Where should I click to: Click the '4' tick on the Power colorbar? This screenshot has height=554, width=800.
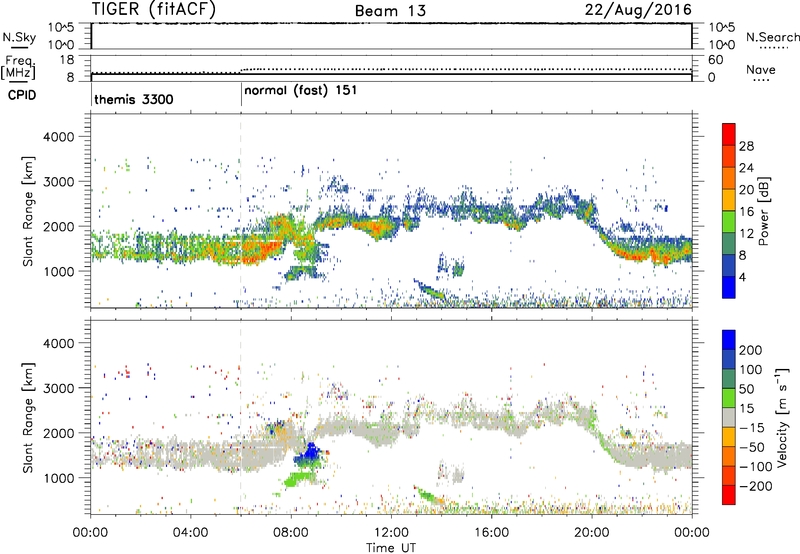click(742, 277)
